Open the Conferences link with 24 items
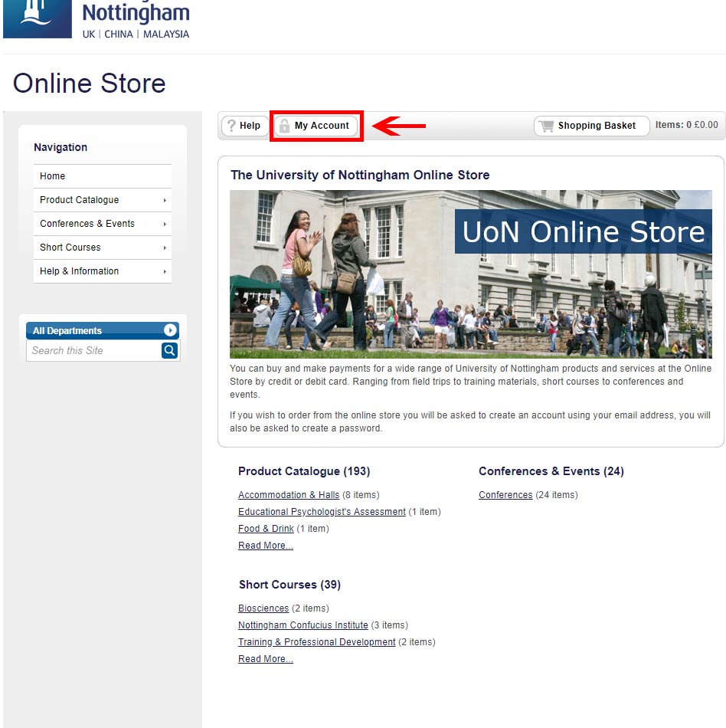The image size is (726, 728). tap(505, 495)
